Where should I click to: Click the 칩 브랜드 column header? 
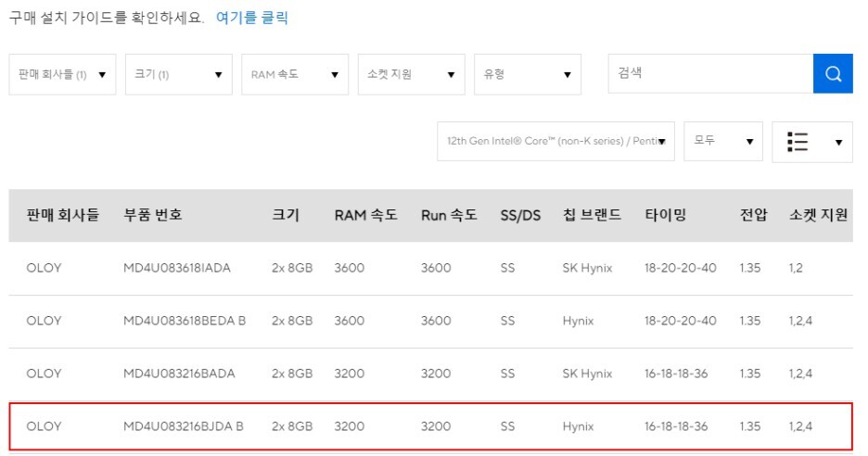click(x=592, y=215)
